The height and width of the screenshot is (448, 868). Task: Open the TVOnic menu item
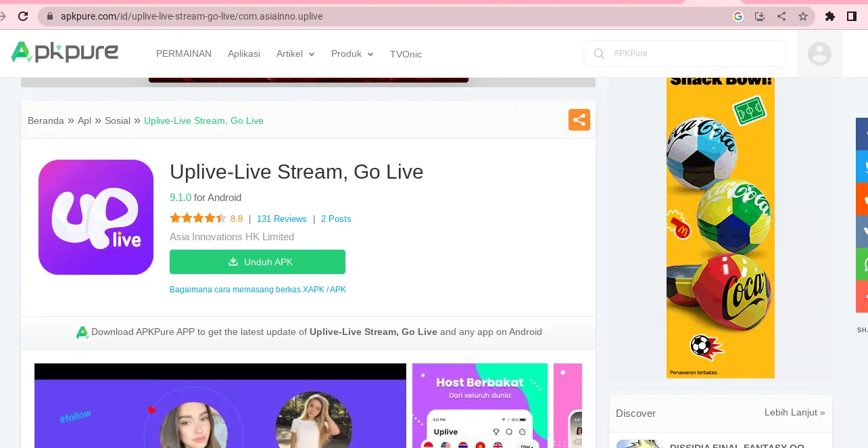(406, 54)
